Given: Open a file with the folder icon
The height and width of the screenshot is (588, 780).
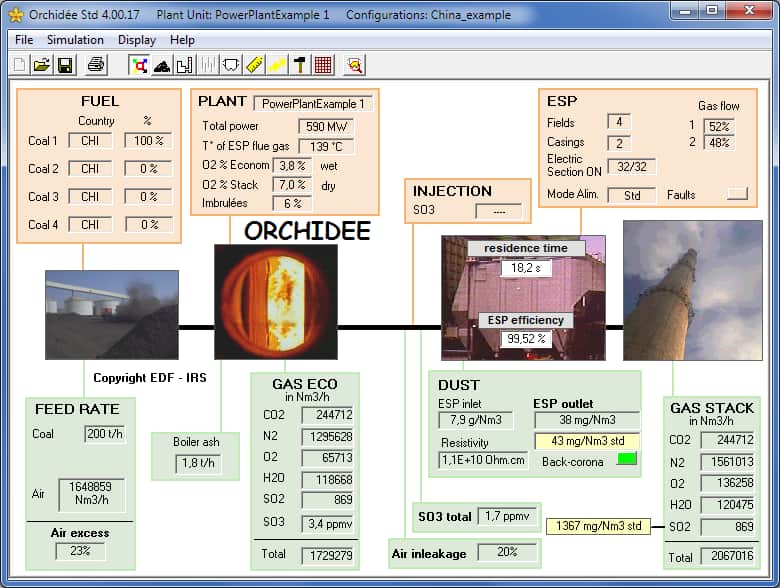Looking at the screenshot, I should click(43, 65).
